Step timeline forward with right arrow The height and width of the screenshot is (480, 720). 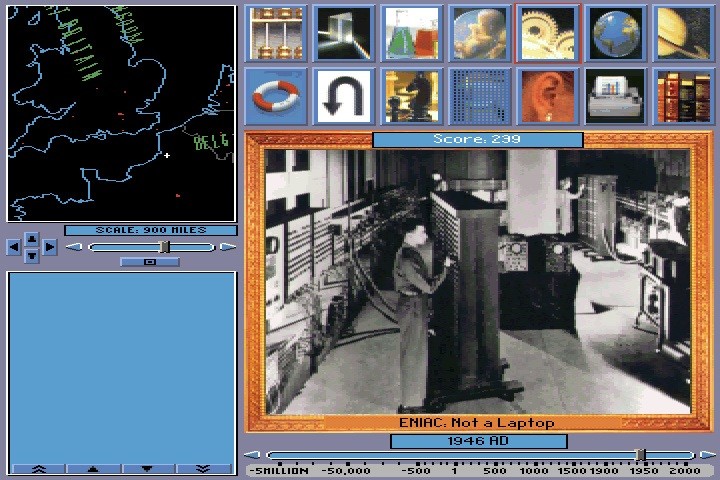coord(708,455)
